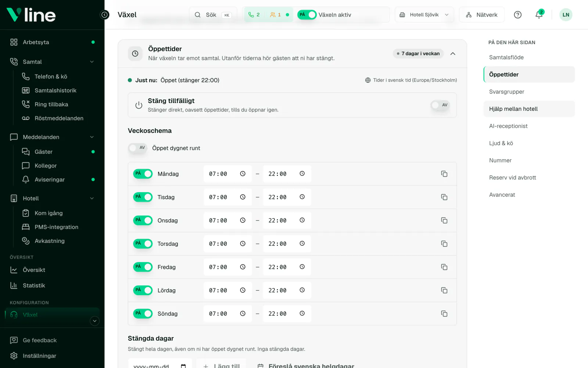
Task: Collapse the Öppettider section chevron
Action: [x=453, y=54]
